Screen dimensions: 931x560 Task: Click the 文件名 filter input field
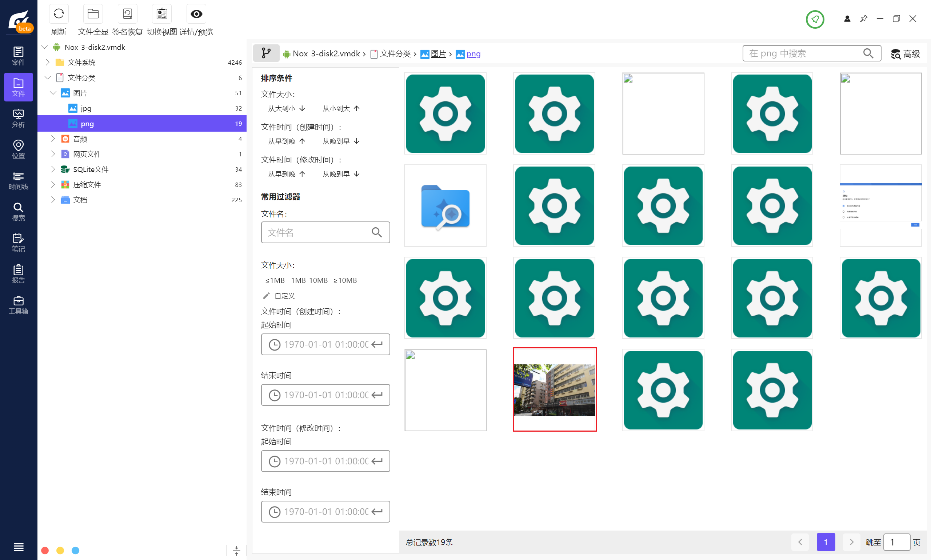325,232
